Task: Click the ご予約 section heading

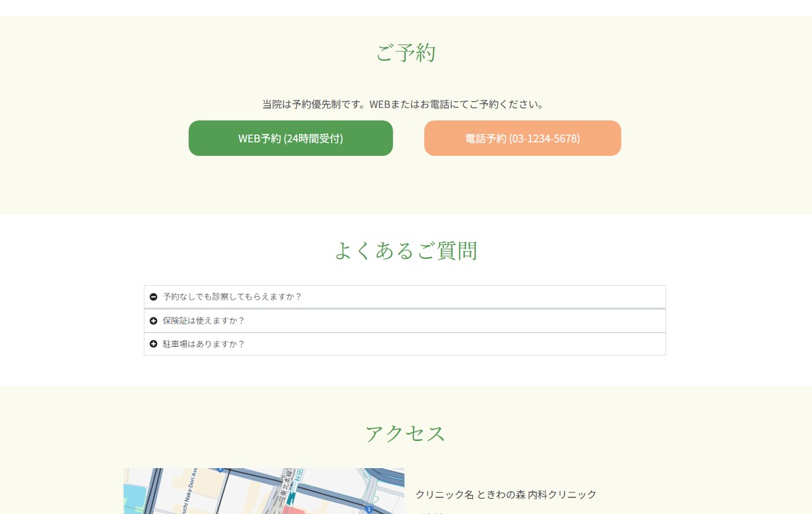Action: 405,53
